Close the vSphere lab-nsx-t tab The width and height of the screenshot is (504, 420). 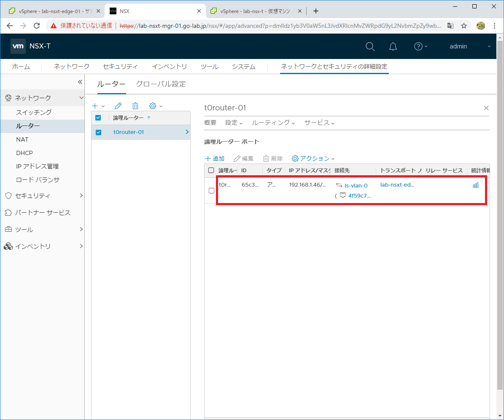point(299,11)
